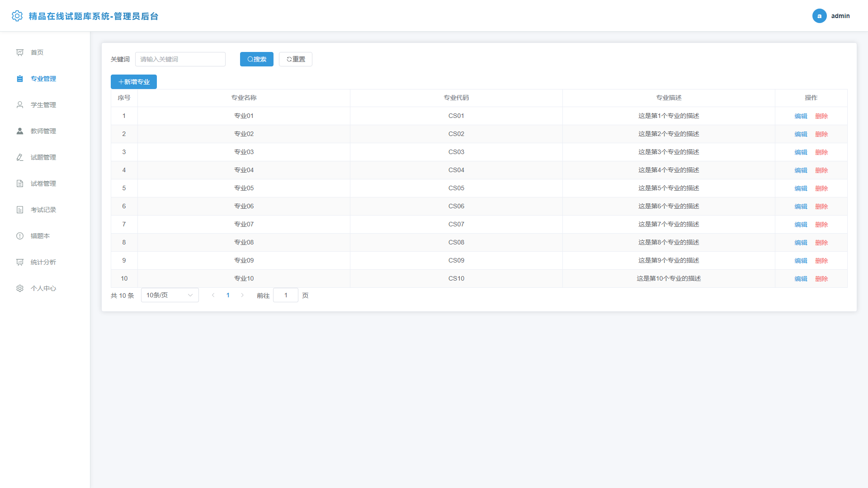Go to 学生管理 menu entry
The image size is (868, 488).
(x=45, y=105)
